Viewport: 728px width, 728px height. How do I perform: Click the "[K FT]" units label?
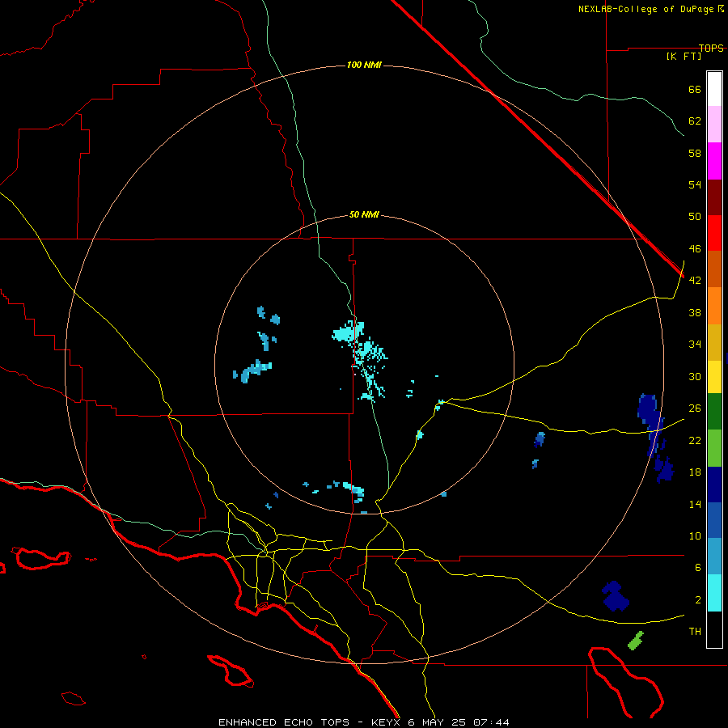(684, 57)
